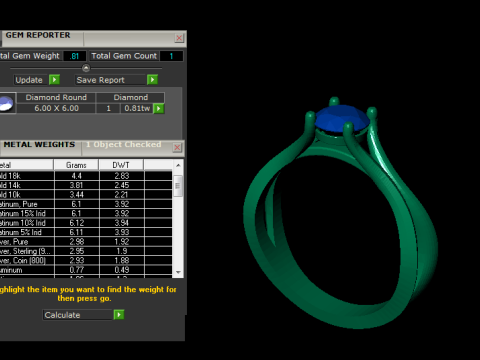480x360 pixels.
Task: Select the Total Gem Count value 1
Action: tap(171, 56)
